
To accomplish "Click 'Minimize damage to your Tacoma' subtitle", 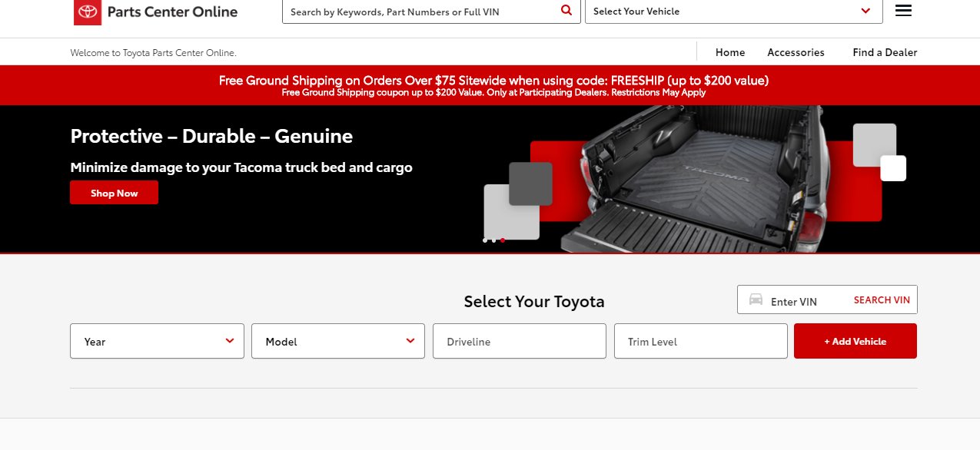I will pyautogui.click(x=241, y=167).
